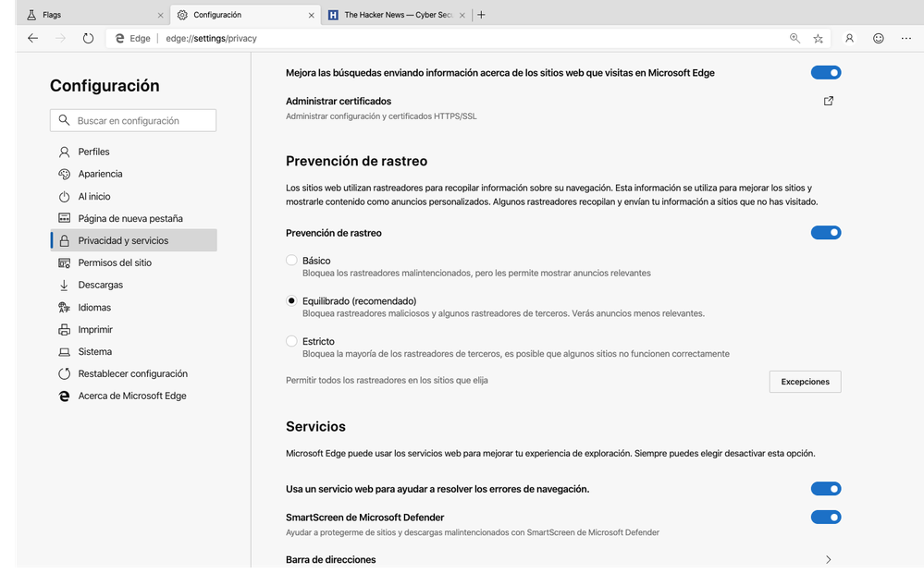
Task: Switch to The Hacker News tab
Action: click(x=396, y=15)
